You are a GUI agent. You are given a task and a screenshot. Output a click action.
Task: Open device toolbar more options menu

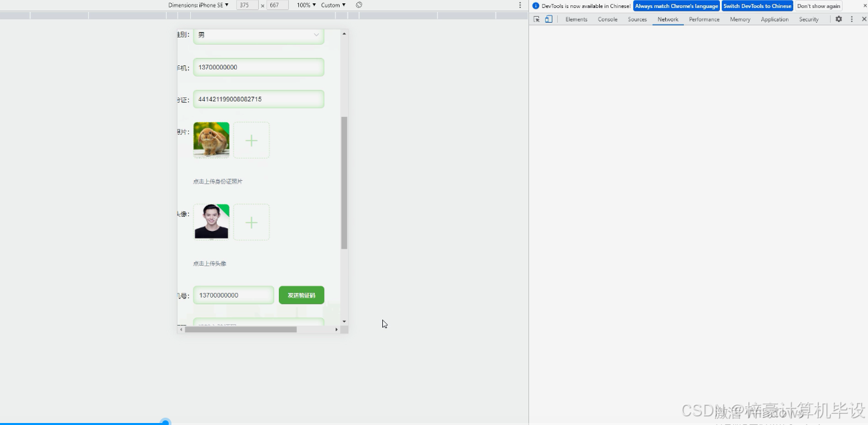(520, 5)
